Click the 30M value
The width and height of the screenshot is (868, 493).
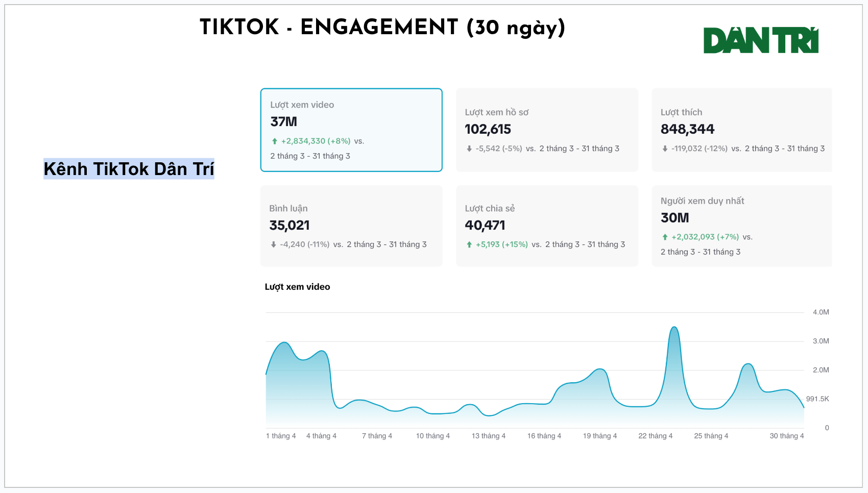tap(674, 218)
